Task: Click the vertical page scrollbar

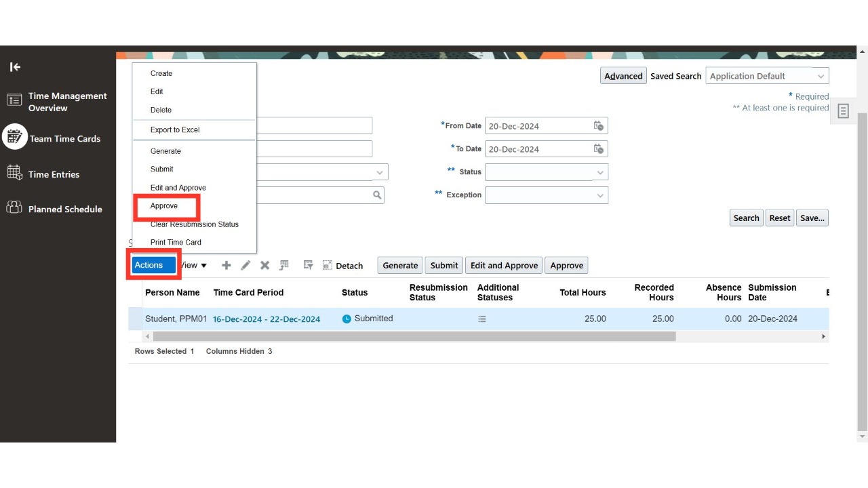Action: pyautogui.click(x=862, y=271)
